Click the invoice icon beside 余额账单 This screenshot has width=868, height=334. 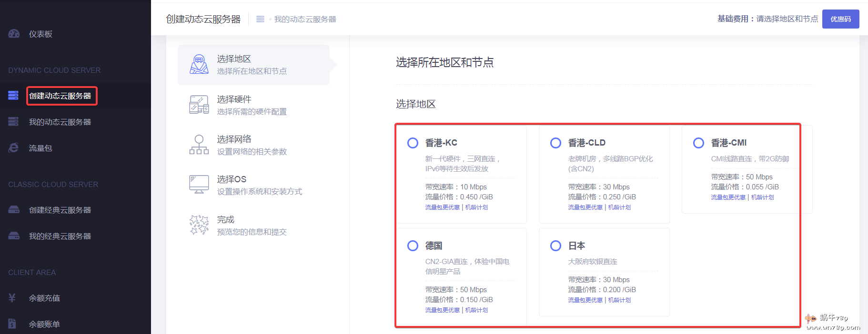[x=12, y=324]
